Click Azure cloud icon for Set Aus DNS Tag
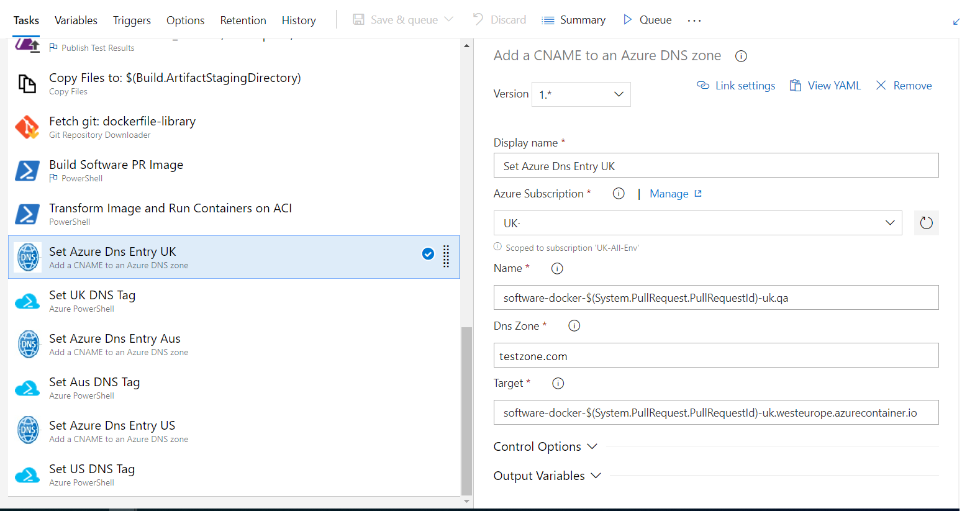 click(x=27, y=388)
